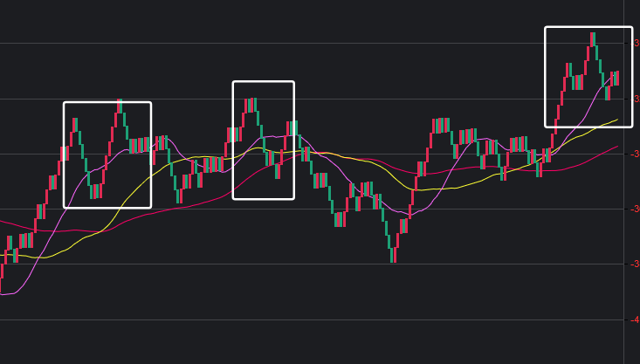640x364 pixels.
Task: Click the tallest peak candle inside the left box
Action: 120,106
